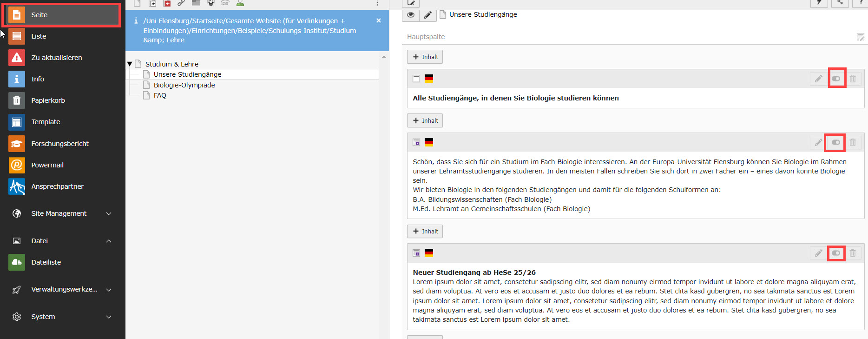Viewport: 868px width, 339px height.
Task: Click the first Inhalt add button
Action: pyautogui.click(x=425, y=57)
